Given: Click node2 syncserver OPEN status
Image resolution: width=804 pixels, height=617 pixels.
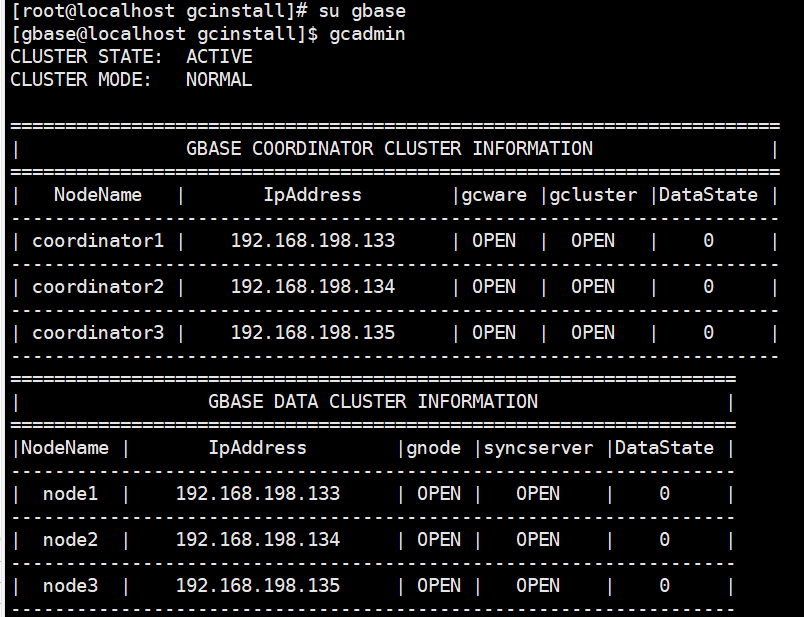Looking at the screenshot, I should pos(538,540).
